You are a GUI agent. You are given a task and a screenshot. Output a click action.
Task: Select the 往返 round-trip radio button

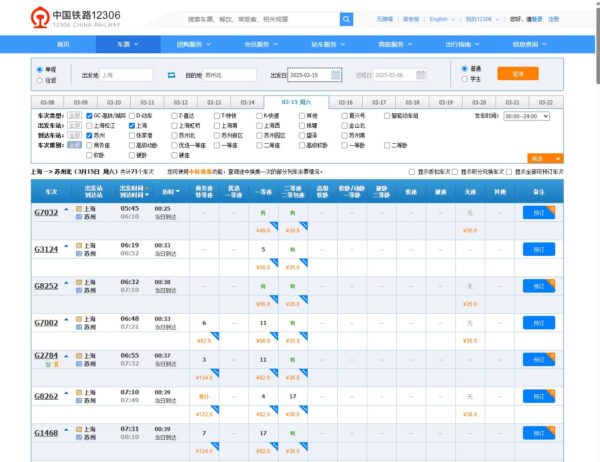[39, 80]
